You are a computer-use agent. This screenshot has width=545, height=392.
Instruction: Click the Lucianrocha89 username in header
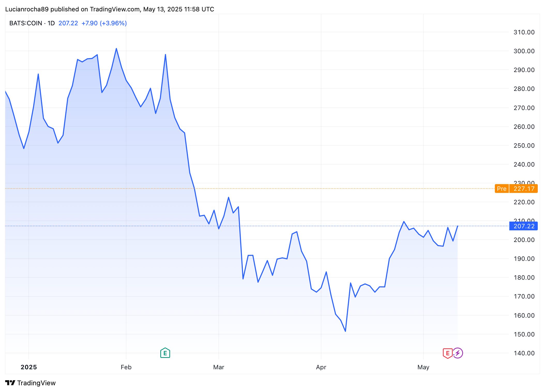coord(27,9)
